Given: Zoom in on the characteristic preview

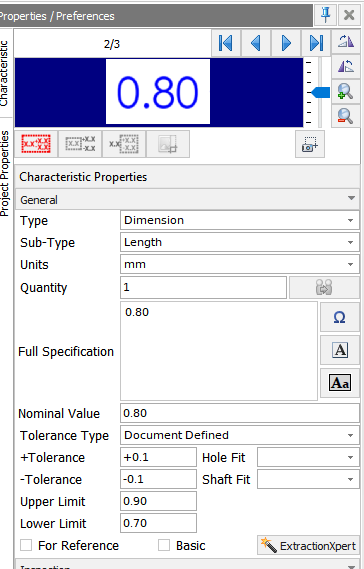Looking at the screenshot, I should point(346,91).
